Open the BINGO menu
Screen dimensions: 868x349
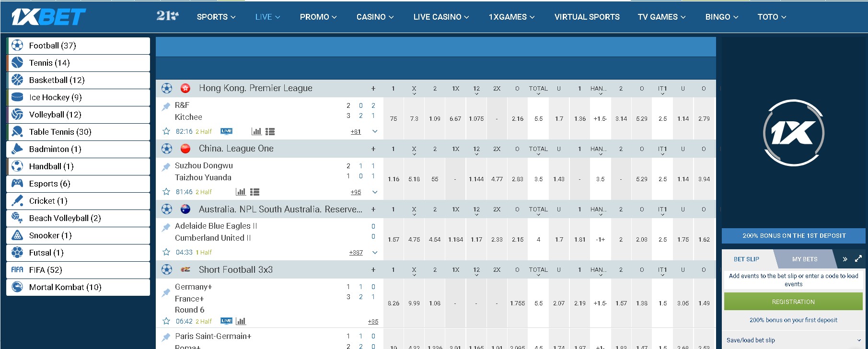coord(721,17)
